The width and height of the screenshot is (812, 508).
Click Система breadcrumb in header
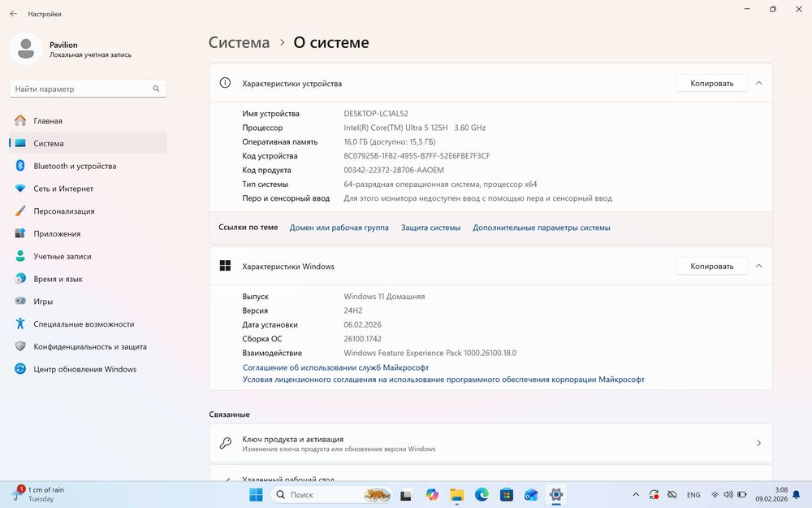click(x=240, y=42)
